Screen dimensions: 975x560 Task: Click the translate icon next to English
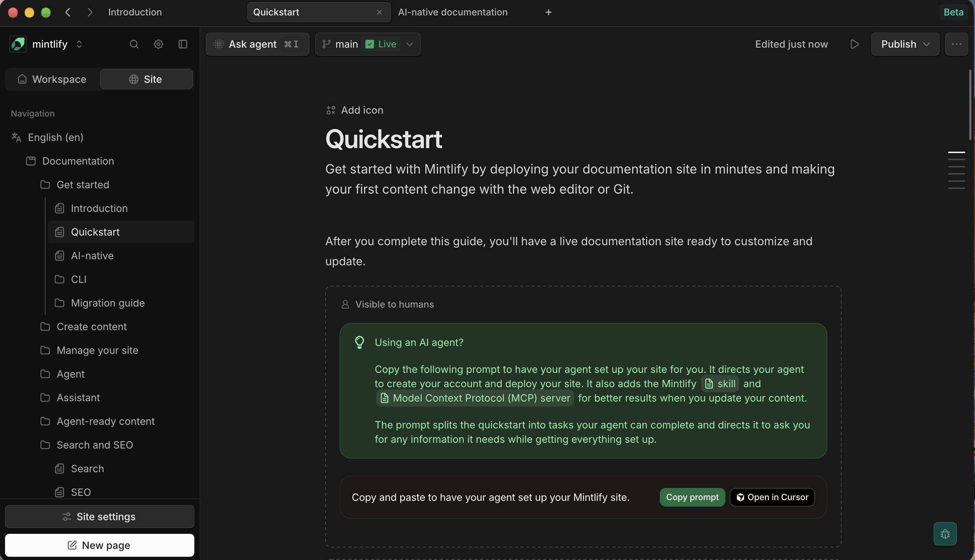tap(16, 137)
